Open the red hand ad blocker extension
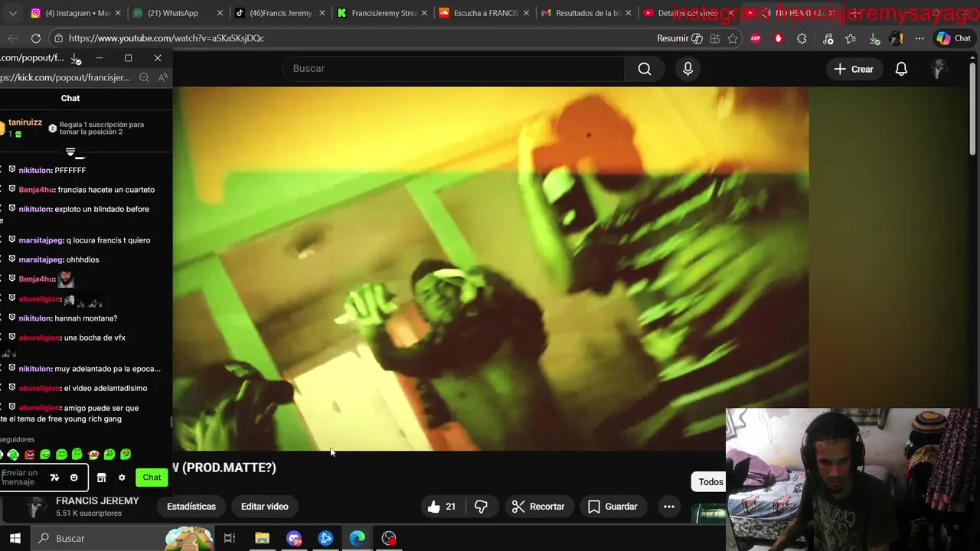The image size is (980, 551). 779,38
